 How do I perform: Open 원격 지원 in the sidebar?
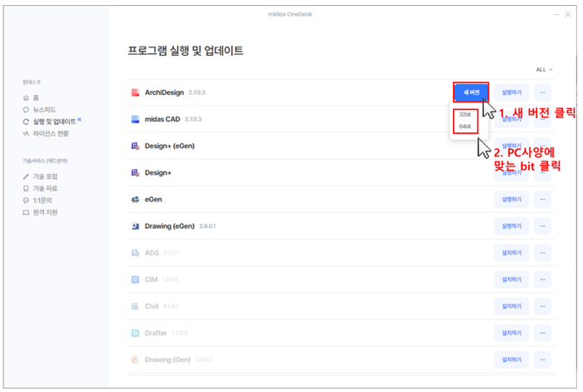45,212
